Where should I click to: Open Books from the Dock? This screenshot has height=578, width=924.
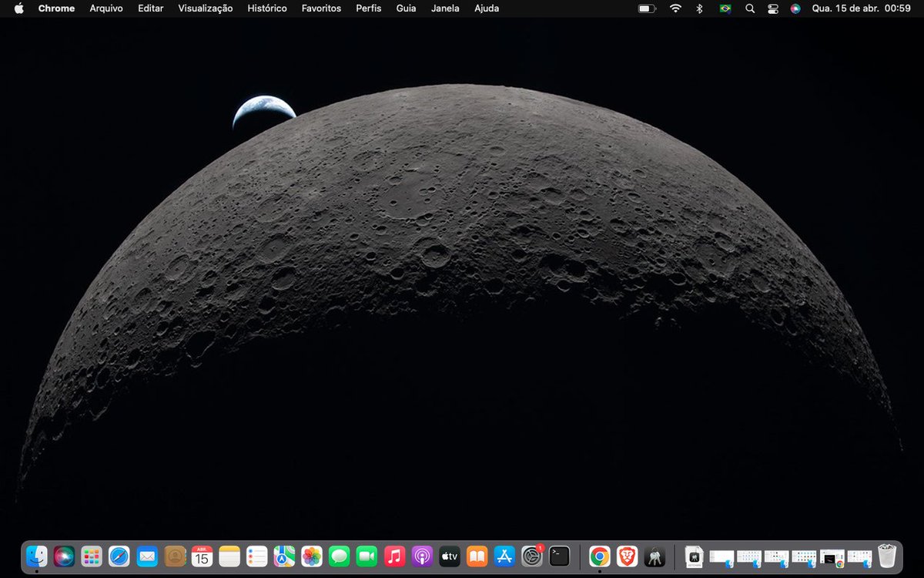tap(477, 556)
